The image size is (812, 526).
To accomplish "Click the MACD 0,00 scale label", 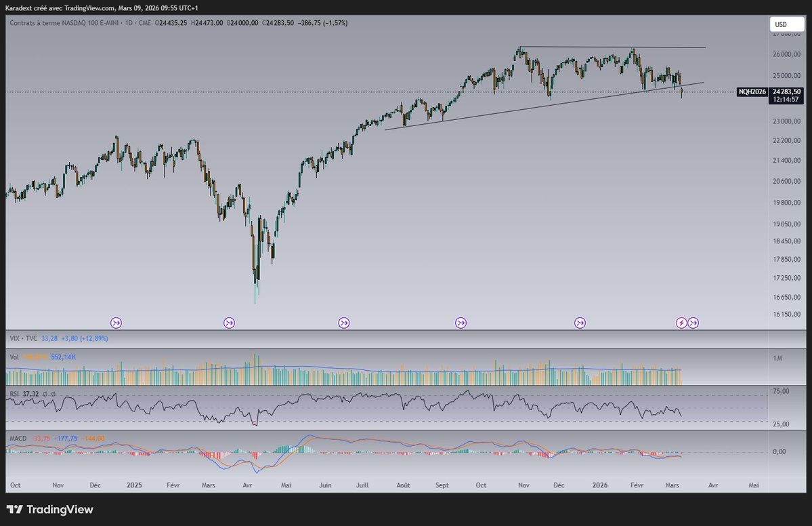I will click(779, 452).
